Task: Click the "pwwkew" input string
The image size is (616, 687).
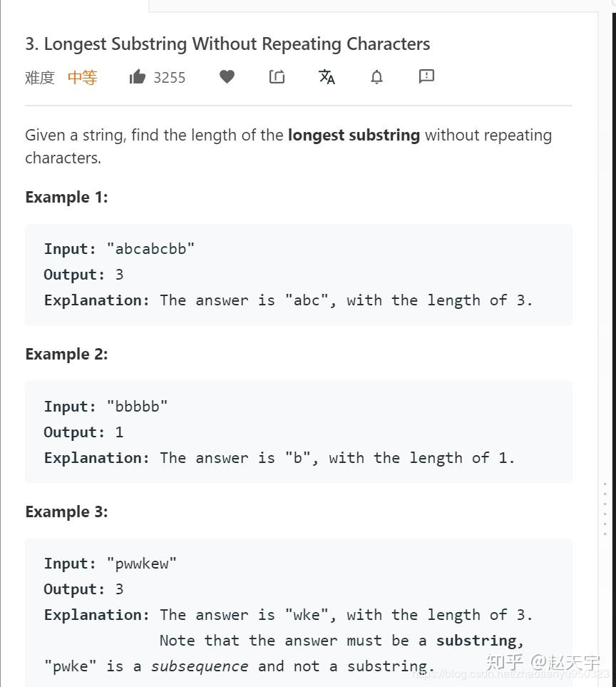Action: pos(141,564)
